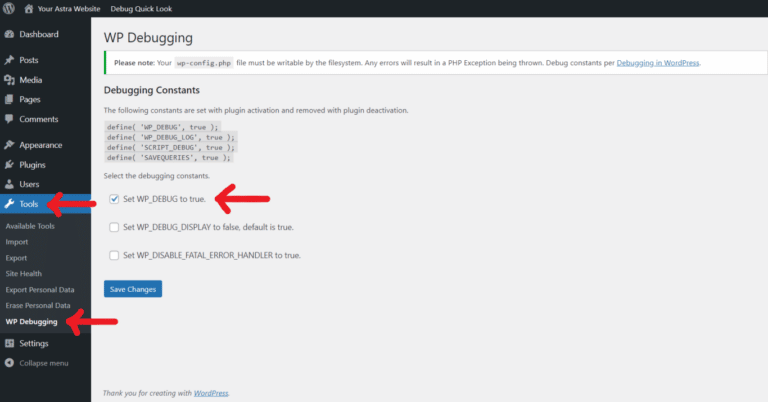
Task: Click the Users person icon
Action: tap(9, 184)
